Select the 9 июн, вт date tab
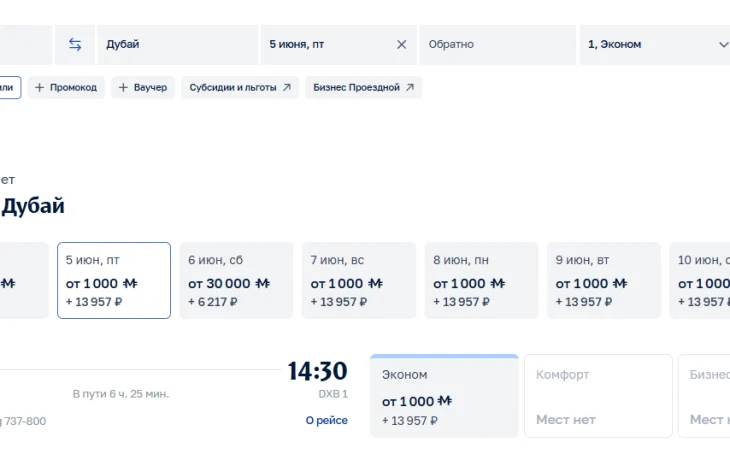The height and width of the screenshot is (460, 730). point(604,280)
